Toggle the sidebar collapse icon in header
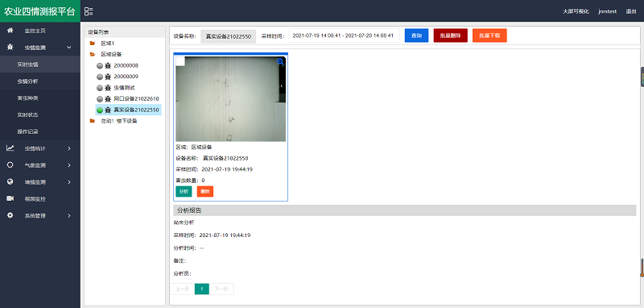This screenshot has width=644, height=308. 89,11
